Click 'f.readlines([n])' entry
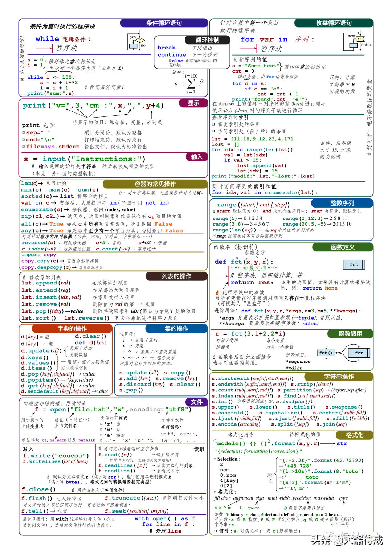The width and height of the screenshot is (392, 554). pos(123,465)
